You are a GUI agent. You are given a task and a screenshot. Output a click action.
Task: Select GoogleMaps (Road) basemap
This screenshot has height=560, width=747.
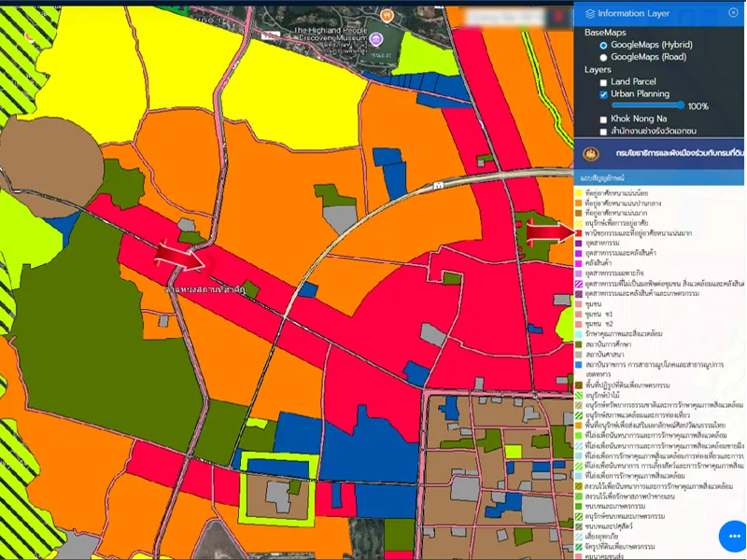(x=603, y=57)
